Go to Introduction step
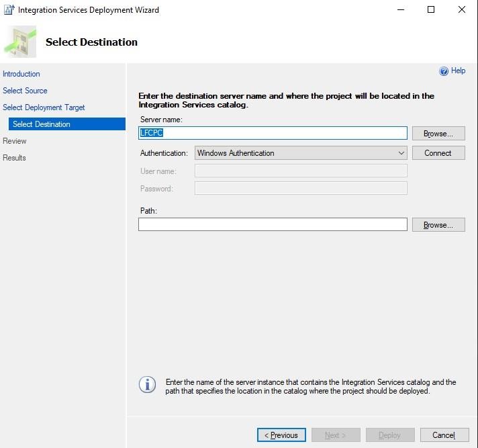478x448 pixels. [x=21, y=74]
